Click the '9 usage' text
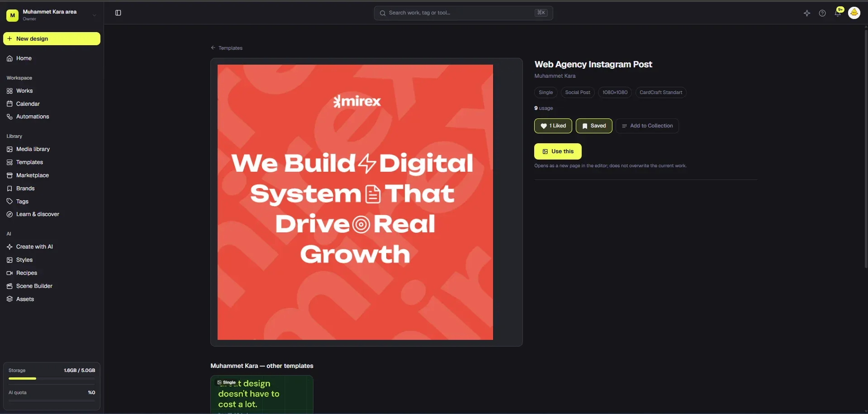Viewport: 868px width, 414px height. [543, 108]
